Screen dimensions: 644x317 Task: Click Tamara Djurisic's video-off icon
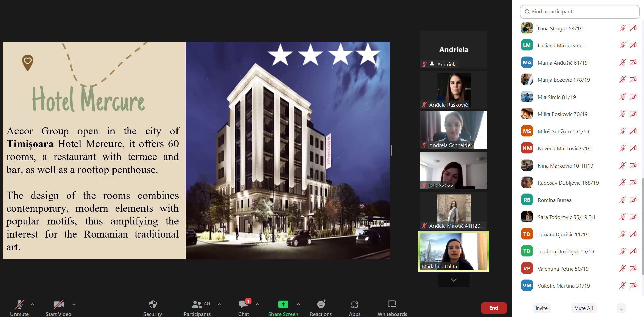pyautogui.click(x=633, y=234)
